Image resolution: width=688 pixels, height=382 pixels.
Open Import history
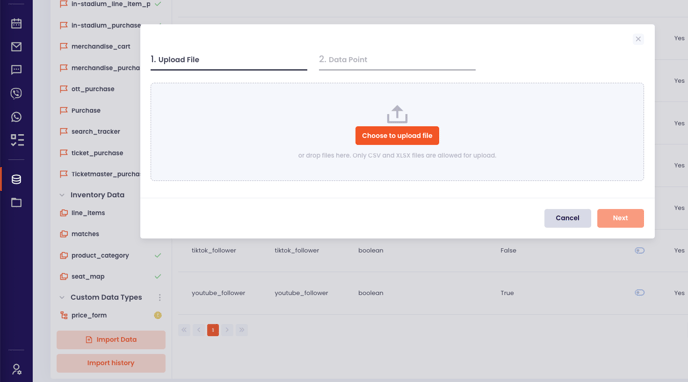point(111,363)
